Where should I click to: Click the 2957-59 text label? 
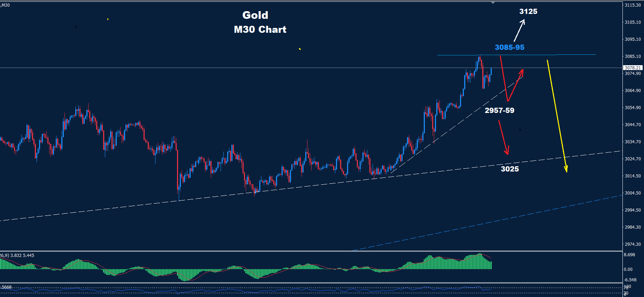[499, 111]
